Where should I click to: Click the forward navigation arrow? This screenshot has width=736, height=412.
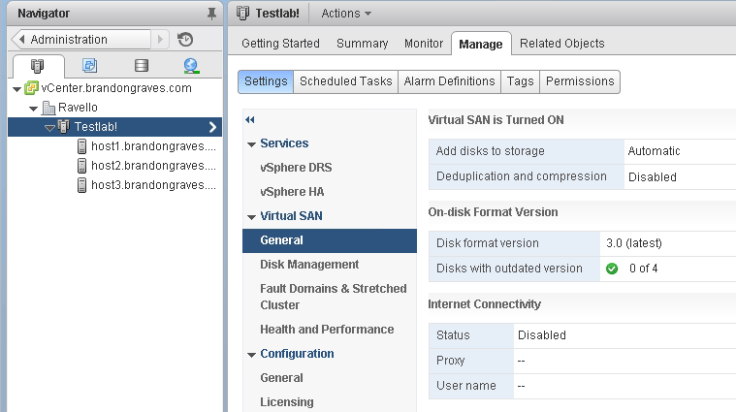[160, 39]
